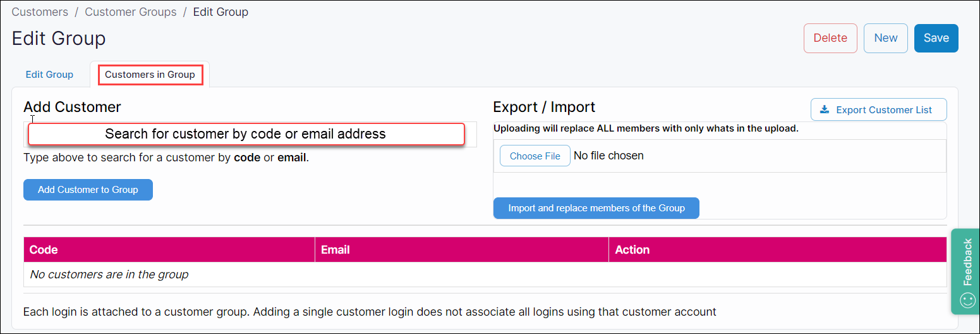Viewport: 980px width, 334px height.
Task: Click the download icon on Export Customer List
Action: (x=824, y=110)
